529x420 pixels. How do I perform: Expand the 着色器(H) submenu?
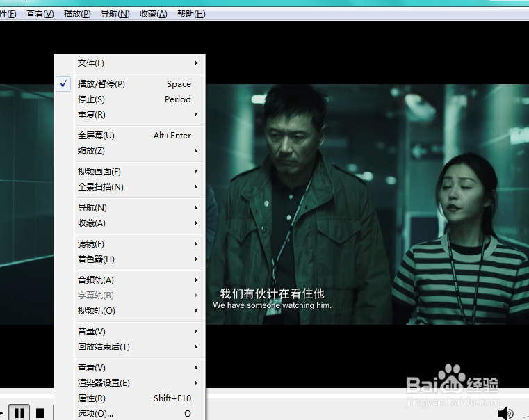point(129,259)
